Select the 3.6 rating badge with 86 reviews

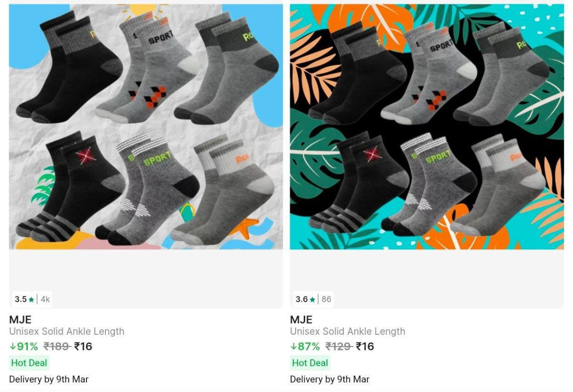(313, 299)
